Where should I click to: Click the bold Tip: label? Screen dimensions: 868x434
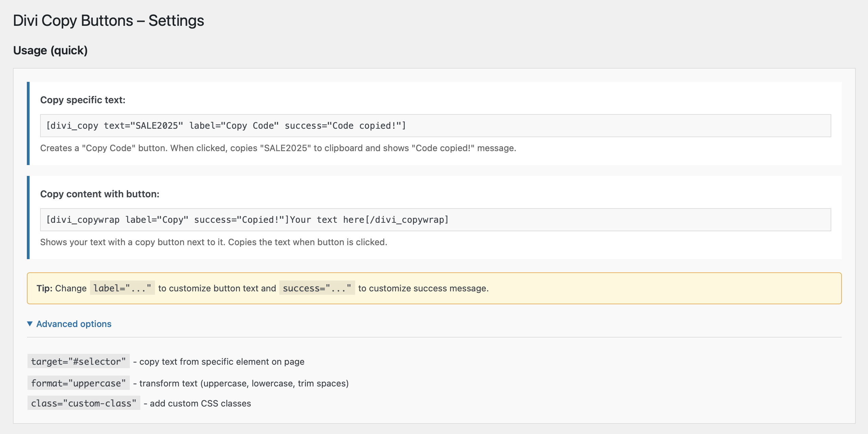[44, 288]
